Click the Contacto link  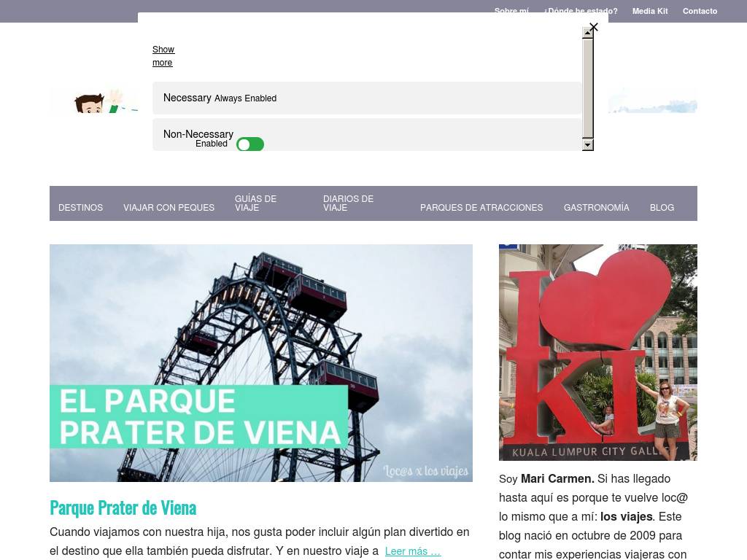pyautogui.click(x=700, y=11)
